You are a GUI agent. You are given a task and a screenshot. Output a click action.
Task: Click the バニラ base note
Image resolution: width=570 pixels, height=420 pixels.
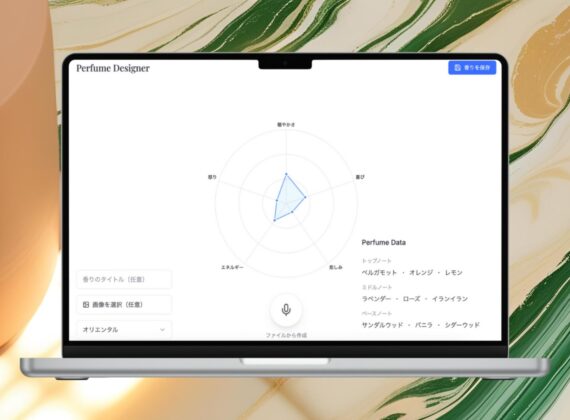tap(424, 325)
